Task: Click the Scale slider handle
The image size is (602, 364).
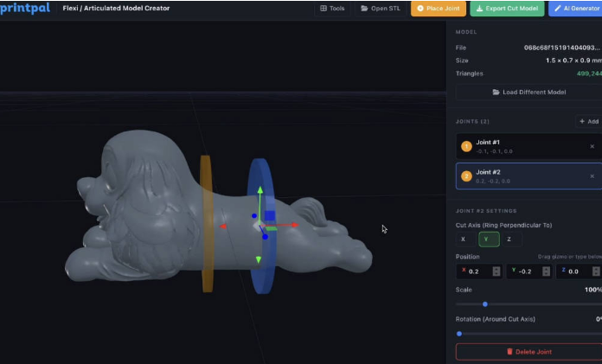Action: pyautogui.click(x=485, y=304)
